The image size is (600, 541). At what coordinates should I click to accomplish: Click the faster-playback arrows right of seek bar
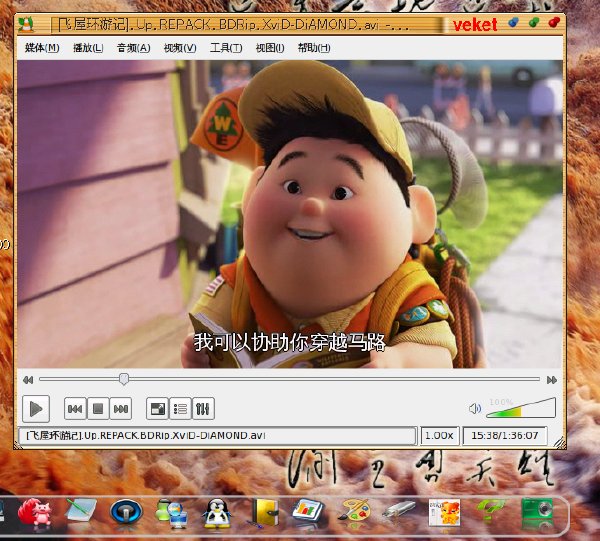pyautogui.click(x=552, y=380)
